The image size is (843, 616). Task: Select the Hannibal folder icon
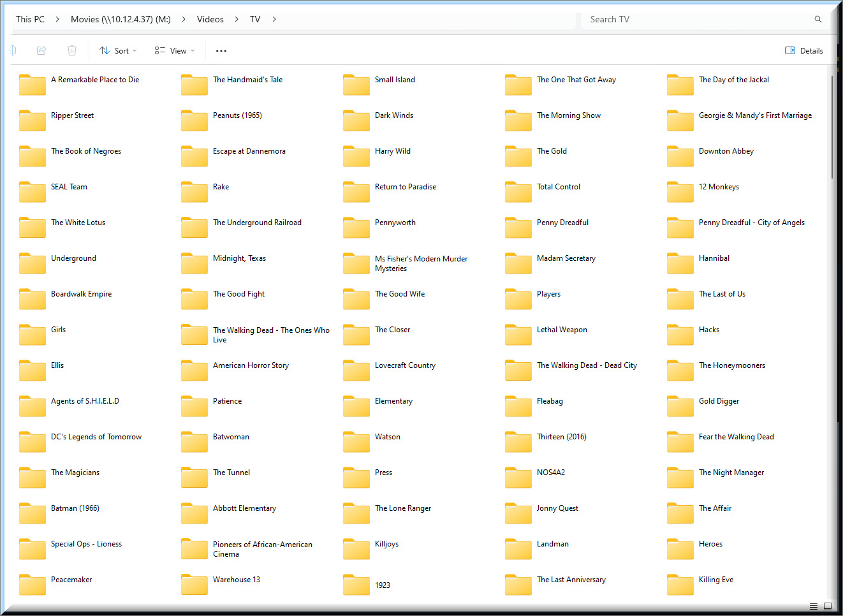click(680, 263)
